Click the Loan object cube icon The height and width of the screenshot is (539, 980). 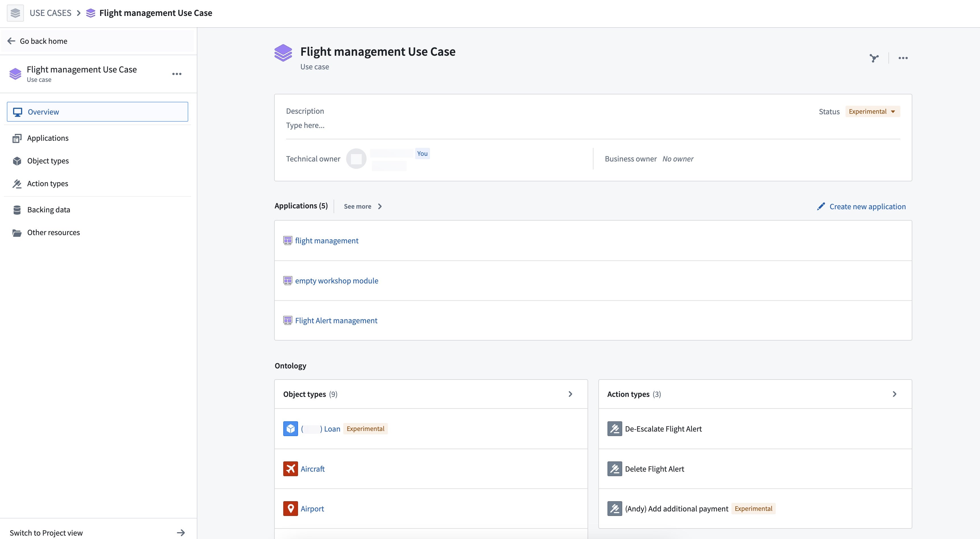291,429
